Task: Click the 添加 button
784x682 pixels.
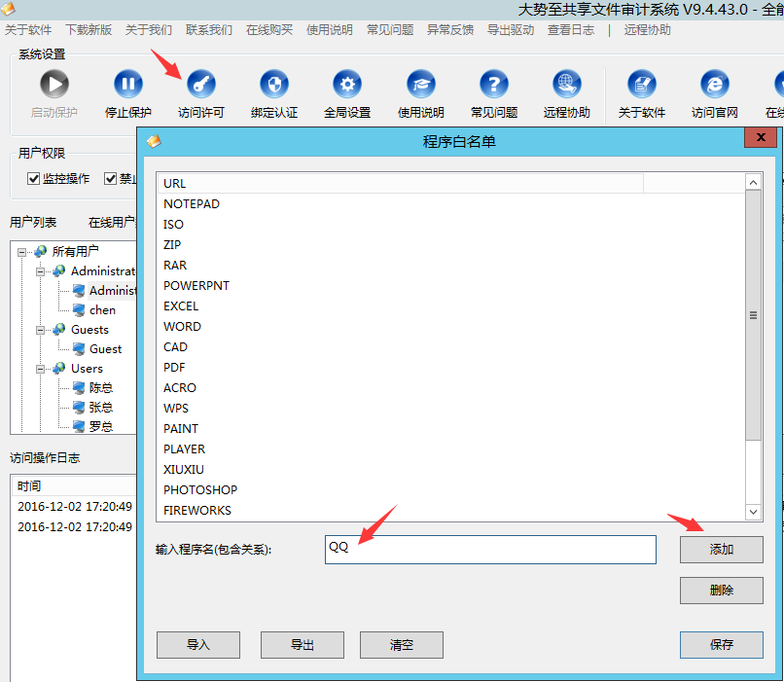Action: pos(721,550)
